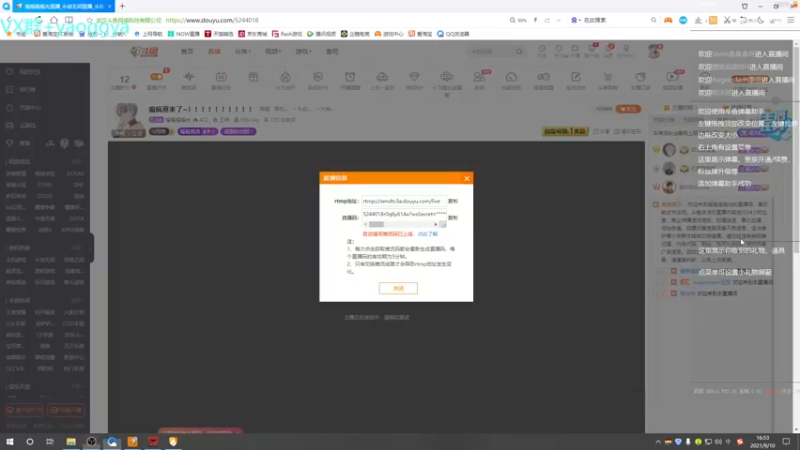Open the QQ browser bookmark
The width and height of the screenshot is (800, 450).
click(x=453, y=34)
